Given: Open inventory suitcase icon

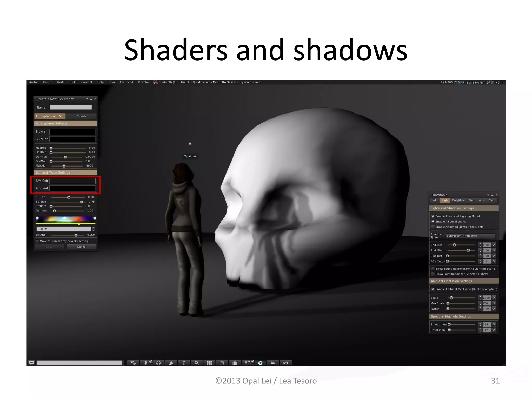Looking at the screenshot, I should [235, 363].
